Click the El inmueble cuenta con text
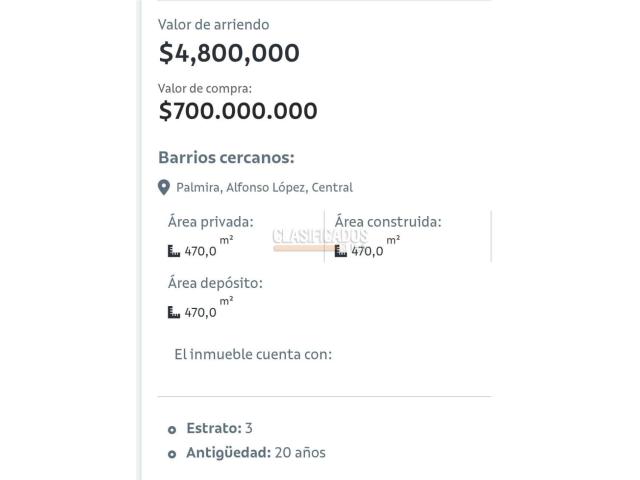This screenshot has height=480, width=640. pos(253,354)
